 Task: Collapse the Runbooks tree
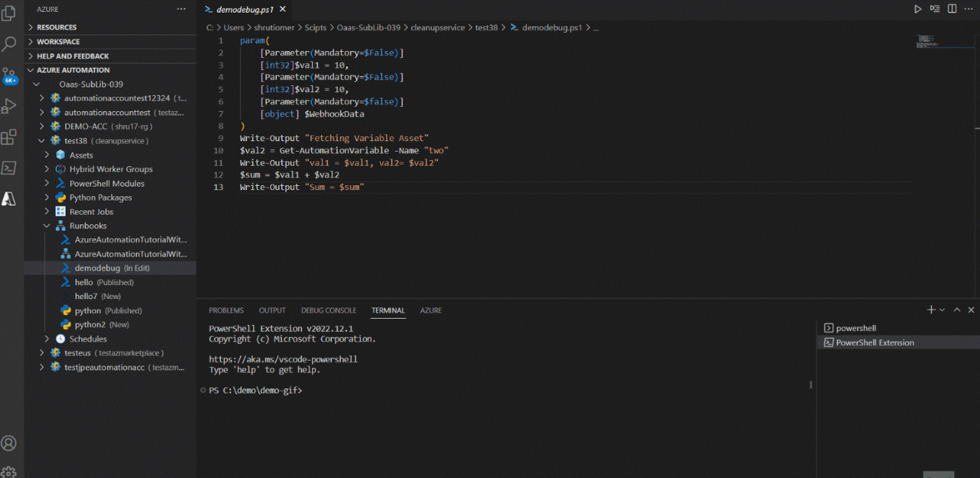(47, 225)
